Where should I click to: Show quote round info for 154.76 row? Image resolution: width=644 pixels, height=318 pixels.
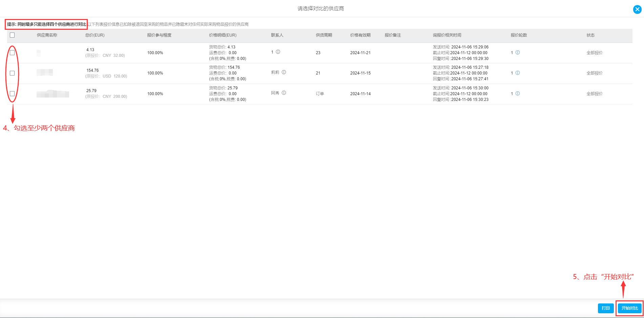point(518,73)
